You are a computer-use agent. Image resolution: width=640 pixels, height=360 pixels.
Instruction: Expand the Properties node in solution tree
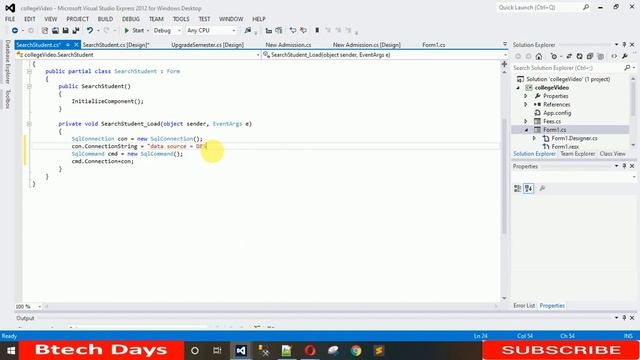click(526, 96)
